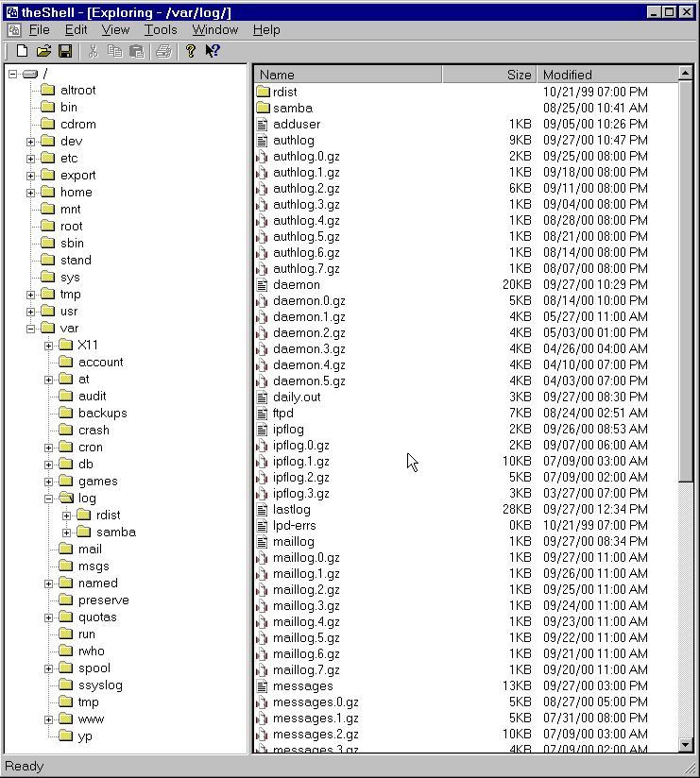
Task: Open the Tools menu
Action: pyautogui.click(x=161, y=30)
